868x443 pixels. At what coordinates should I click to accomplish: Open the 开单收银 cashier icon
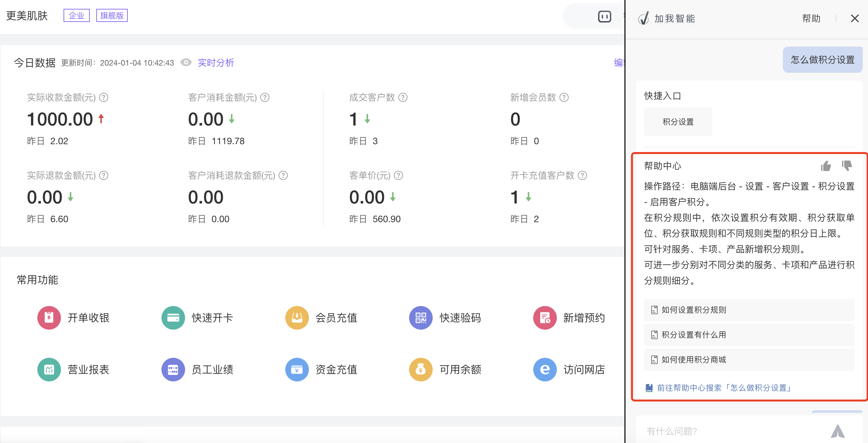(x=49, y=318)
